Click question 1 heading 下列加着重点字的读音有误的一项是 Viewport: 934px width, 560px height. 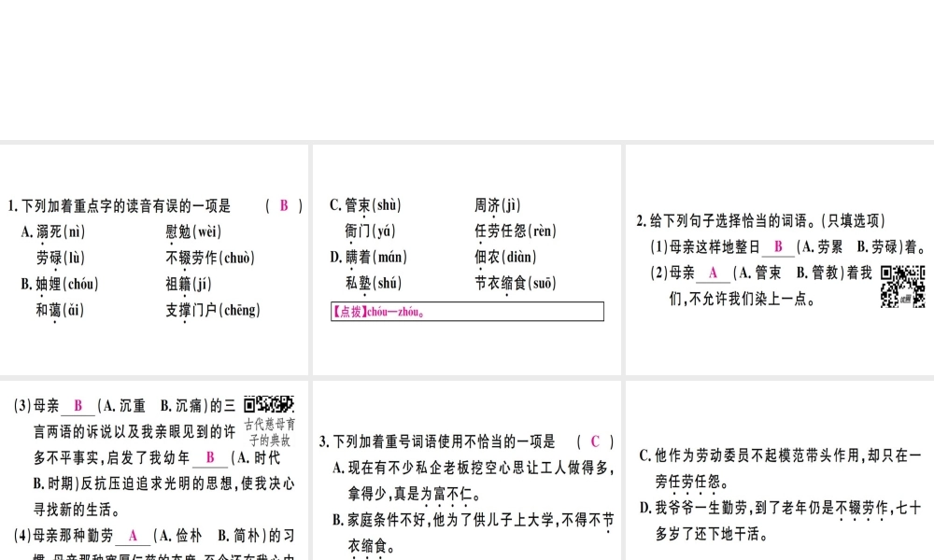point(120,206)
